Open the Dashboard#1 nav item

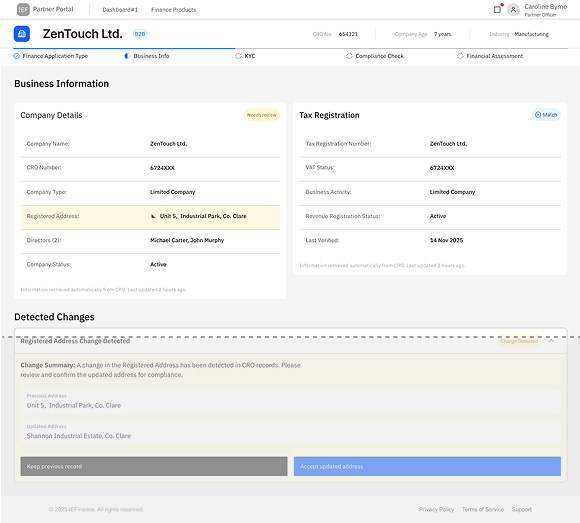pyautogui.click(x=120, y=10)
